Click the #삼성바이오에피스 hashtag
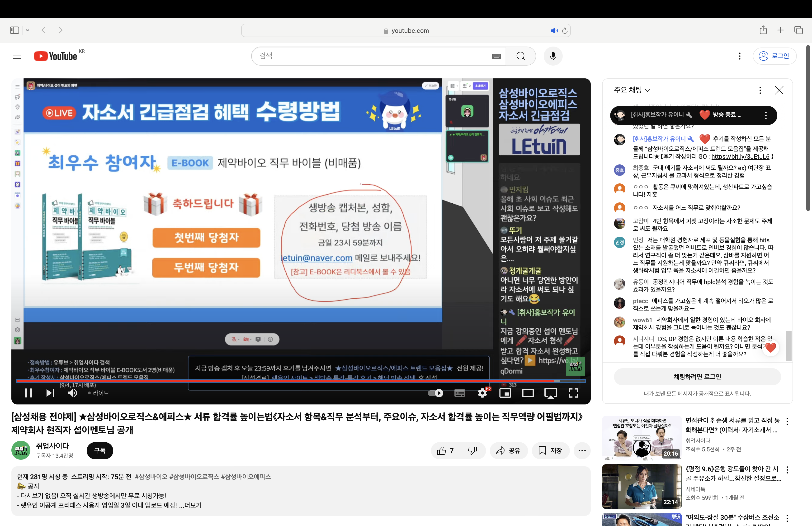The width and height of the screenshot is (812, 526). (246, 477)
